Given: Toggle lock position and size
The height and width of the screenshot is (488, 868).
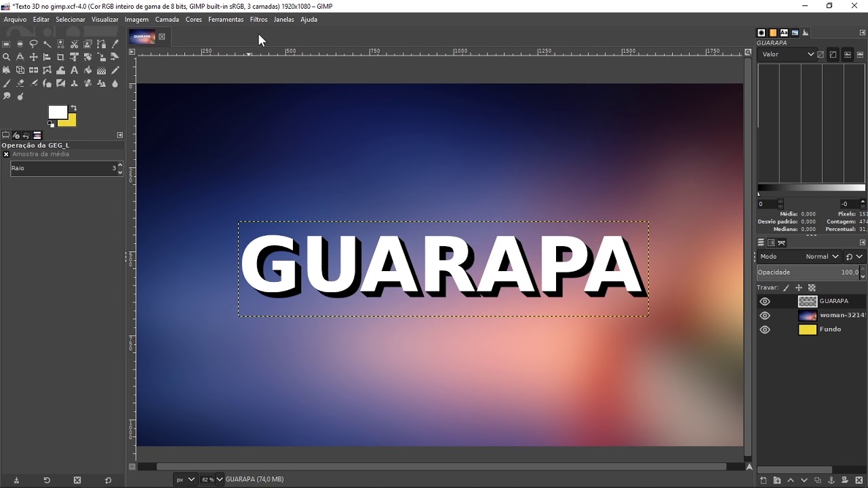Looking at the screenshot, I should [x=799, y=288].
